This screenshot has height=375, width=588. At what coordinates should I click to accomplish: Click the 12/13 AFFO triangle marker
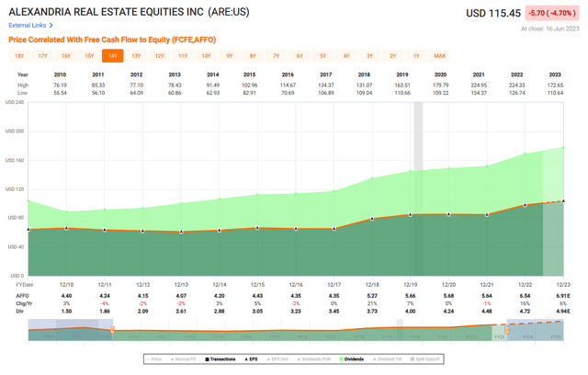(181, 232)
